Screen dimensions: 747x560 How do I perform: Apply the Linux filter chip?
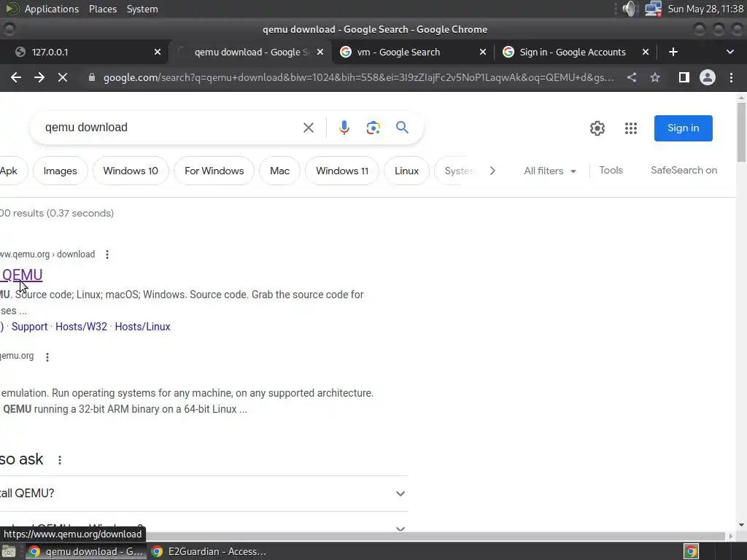(406, 171)
